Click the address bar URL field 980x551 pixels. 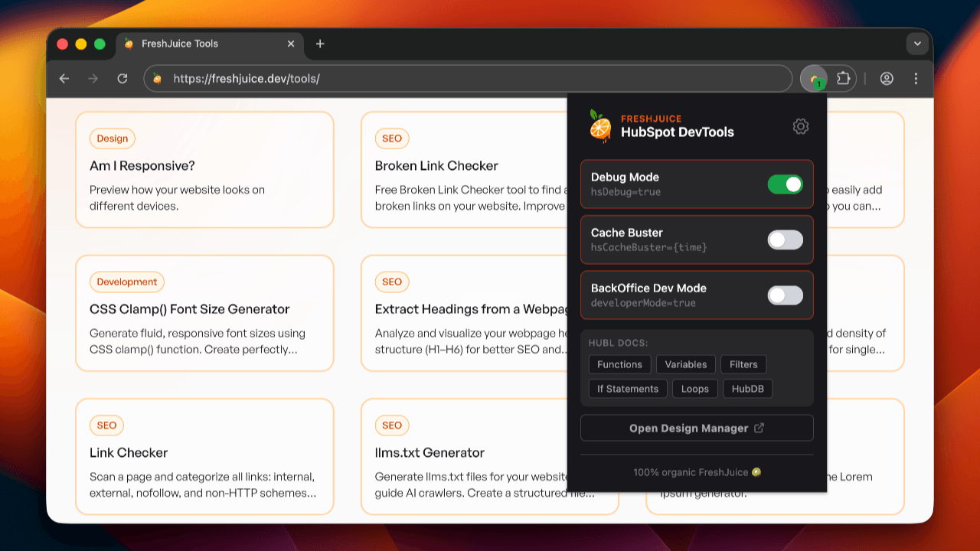point(468,78)
